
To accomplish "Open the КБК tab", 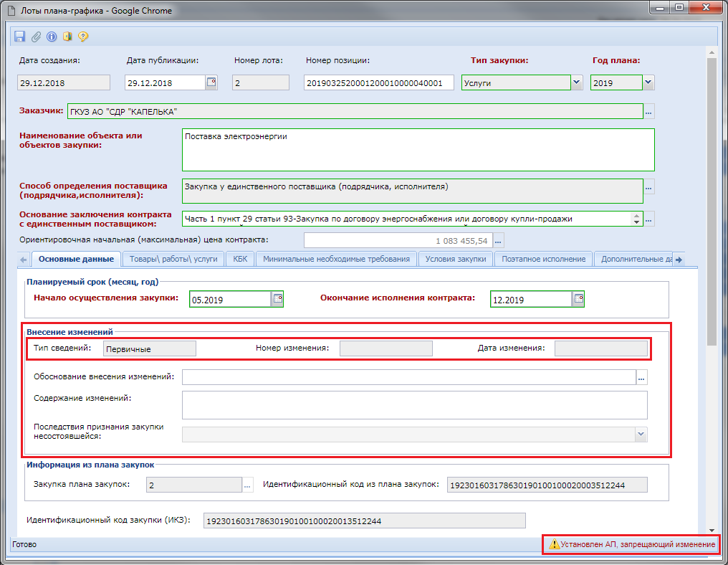I will 239,260.
